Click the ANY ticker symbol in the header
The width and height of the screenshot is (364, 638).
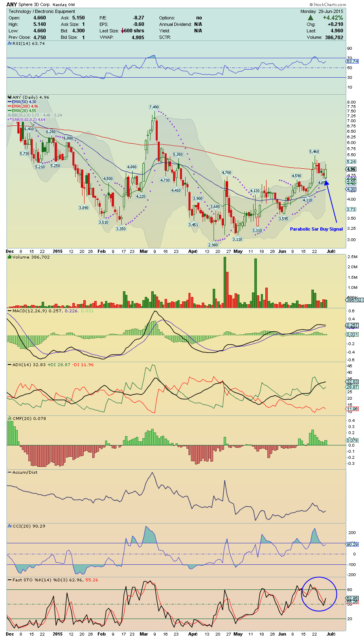(x=12, y=5)
